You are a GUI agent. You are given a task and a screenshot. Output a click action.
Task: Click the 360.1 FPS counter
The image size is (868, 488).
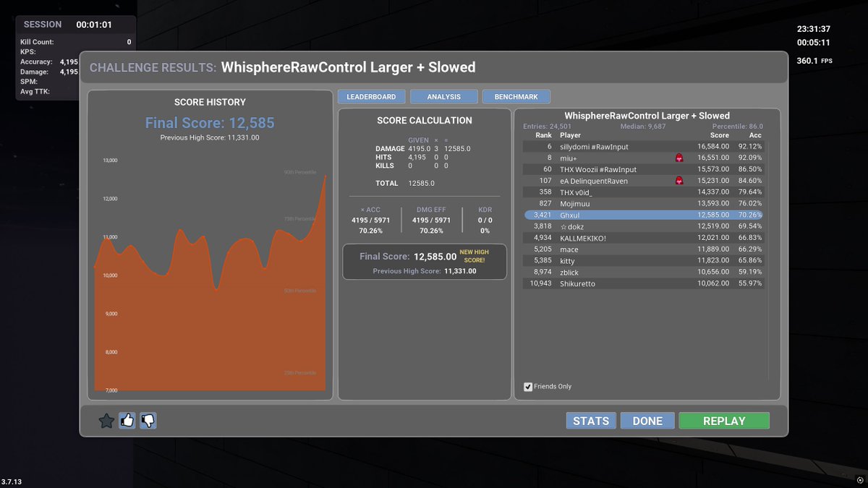pos(814,61)
